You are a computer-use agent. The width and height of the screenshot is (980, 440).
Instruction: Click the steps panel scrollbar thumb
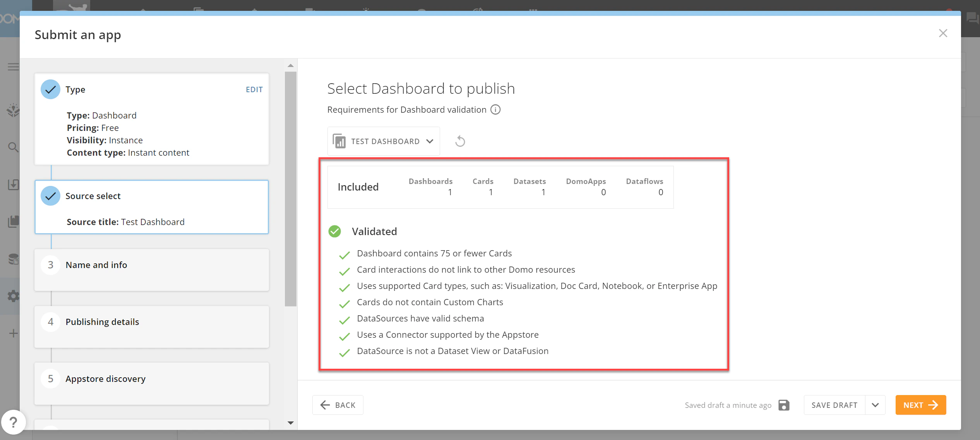tap(291, 189)
